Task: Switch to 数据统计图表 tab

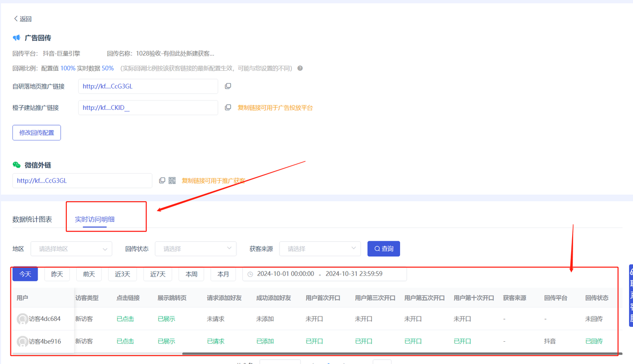Action: [32, 219]
